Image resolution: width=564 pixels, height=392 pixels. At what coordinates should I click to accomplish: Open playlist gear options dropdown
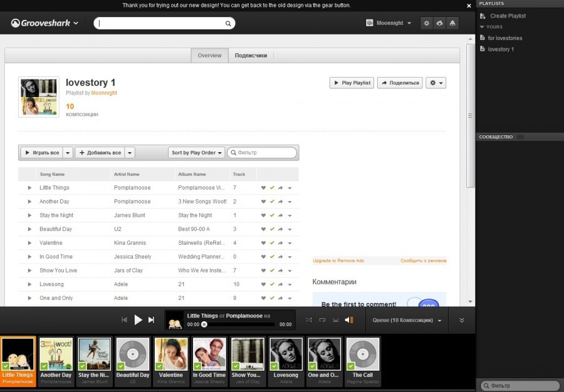point(436,83)
